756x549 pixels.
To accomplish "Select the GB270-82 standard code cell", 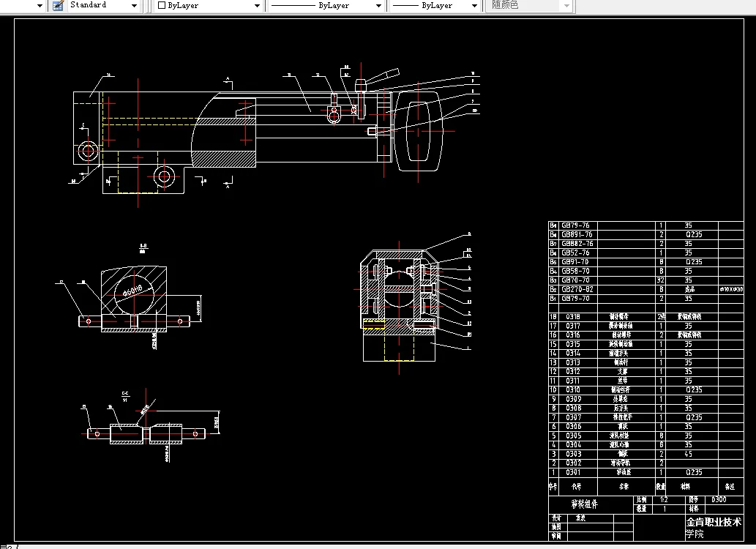I will tap(577, 289).
